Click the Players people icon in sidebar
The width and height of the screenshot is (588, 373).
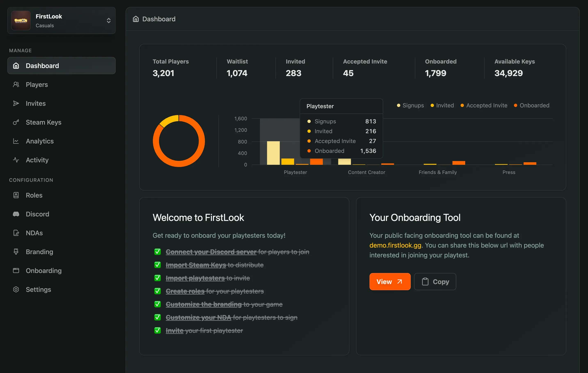coord(16,85)
